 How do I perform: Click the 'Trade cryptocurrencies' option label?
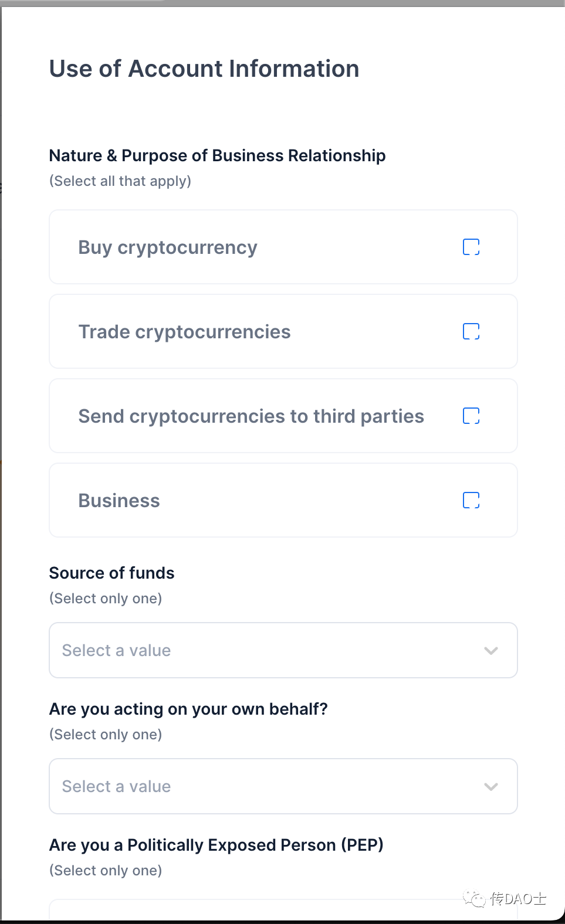[x=184, y=332]
